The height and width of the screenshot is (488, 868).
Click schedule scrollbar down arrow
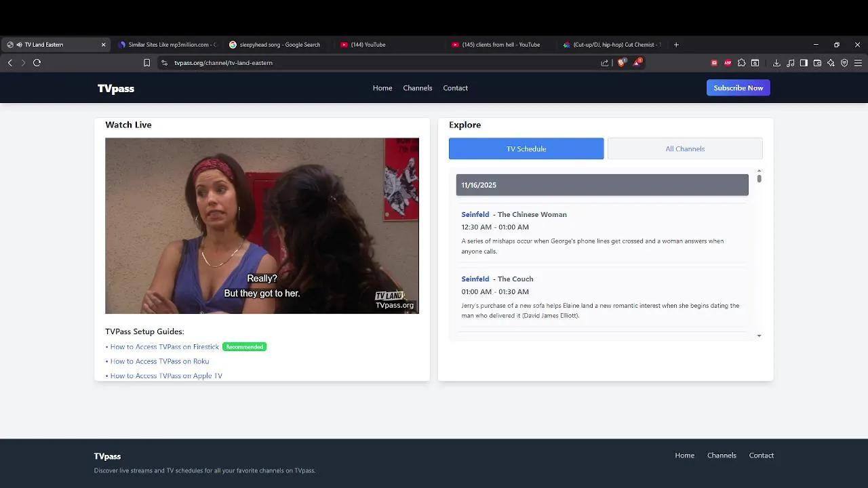click(759, 335)
